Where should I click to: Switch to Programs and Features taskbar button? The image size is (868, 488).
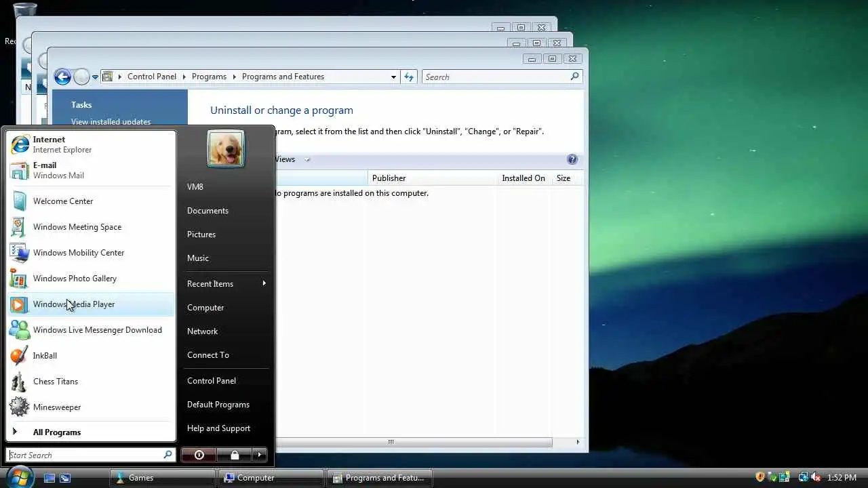(378, 478)
